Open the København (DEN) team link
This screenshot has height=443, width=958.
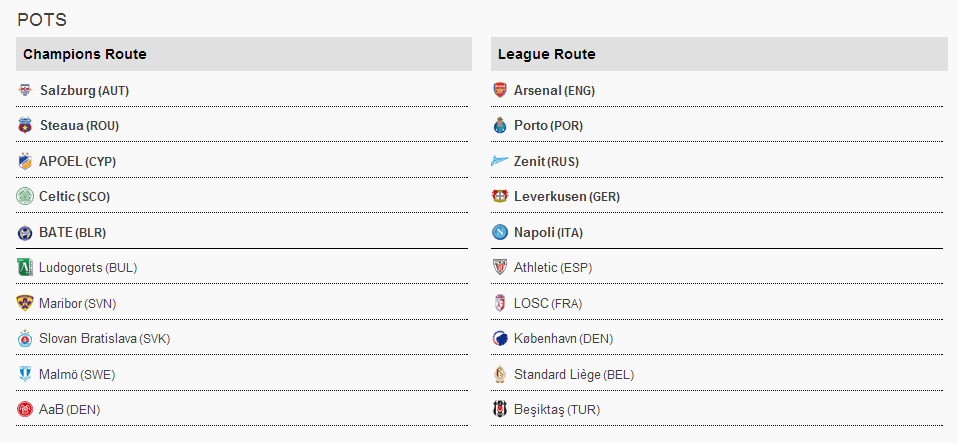coord(563,338)
